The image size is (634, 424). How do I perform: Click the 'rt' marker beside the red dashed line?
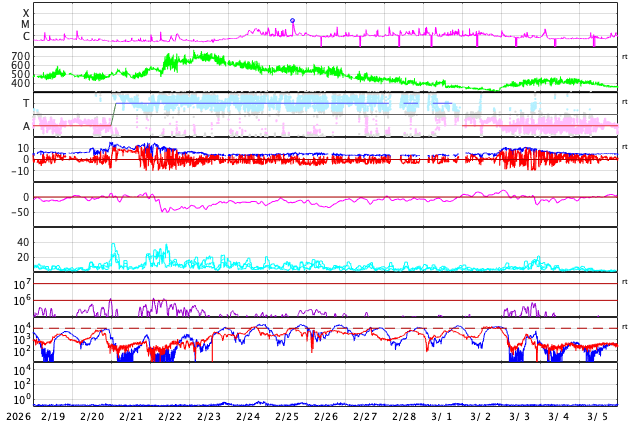pyautogui.click(x=625, y=327)
